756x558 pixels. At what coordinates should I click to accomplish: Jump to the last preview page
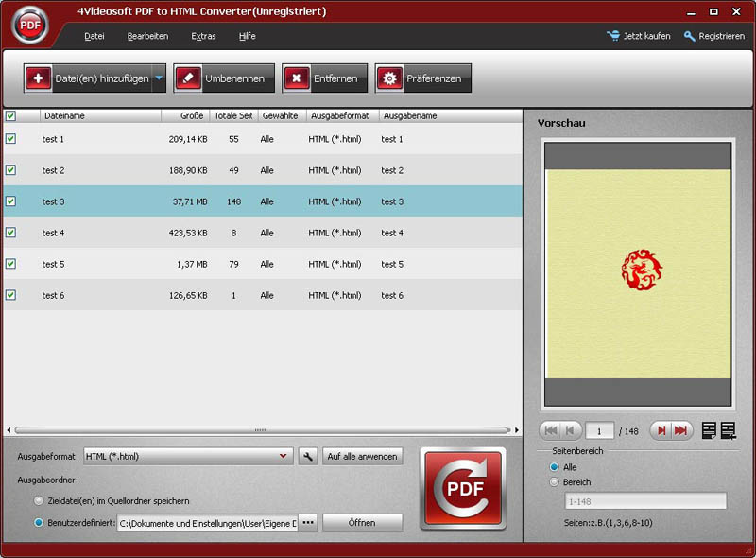680,430
